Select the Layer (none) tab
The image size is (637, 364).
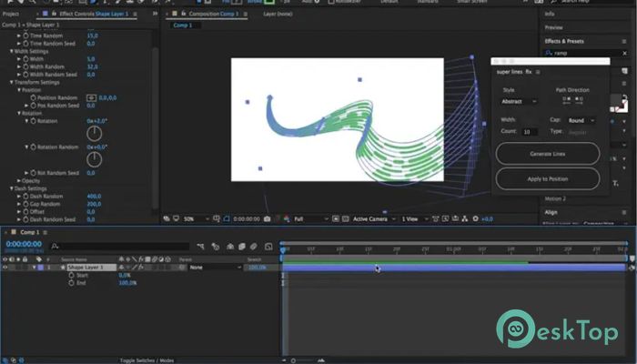pos(278,14)
